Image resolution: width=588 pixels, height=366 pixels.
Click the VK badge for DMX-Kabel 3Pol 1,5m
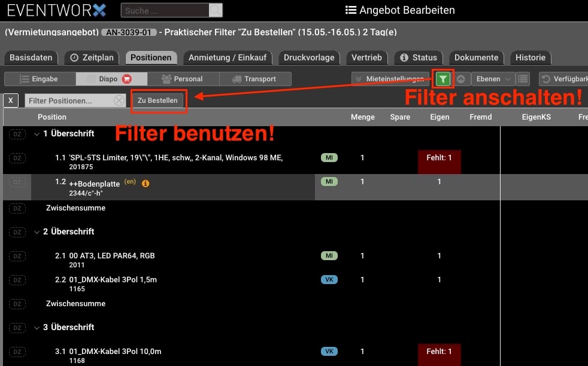pos(329,280)
